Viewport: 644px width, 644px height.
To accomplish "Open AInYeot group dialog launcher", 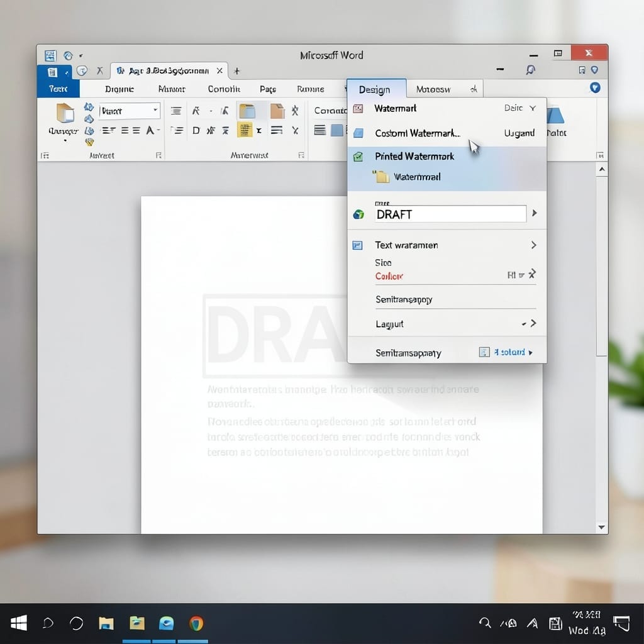I will (x=158, y=155).
